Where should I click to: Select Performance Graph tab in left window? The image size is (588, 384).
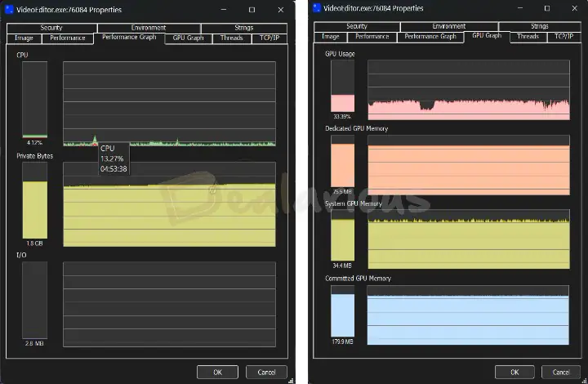129,37
